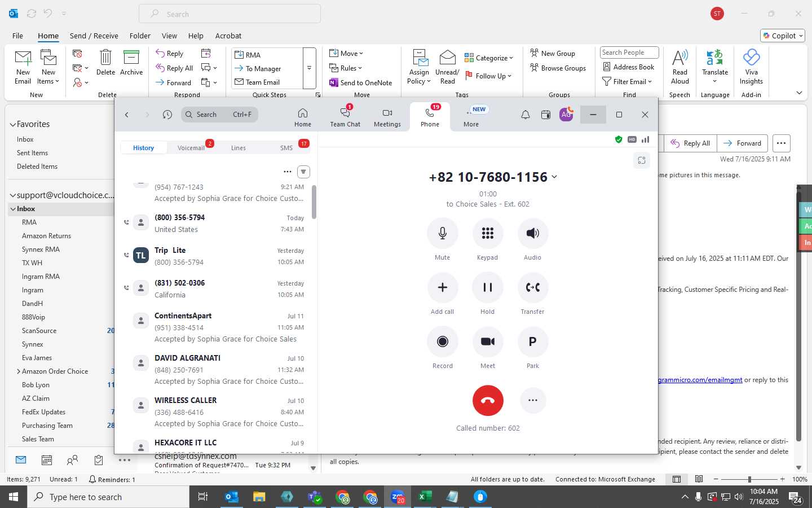Open Purchasing Team folder
812x508 pixels.
coord(47,426)
